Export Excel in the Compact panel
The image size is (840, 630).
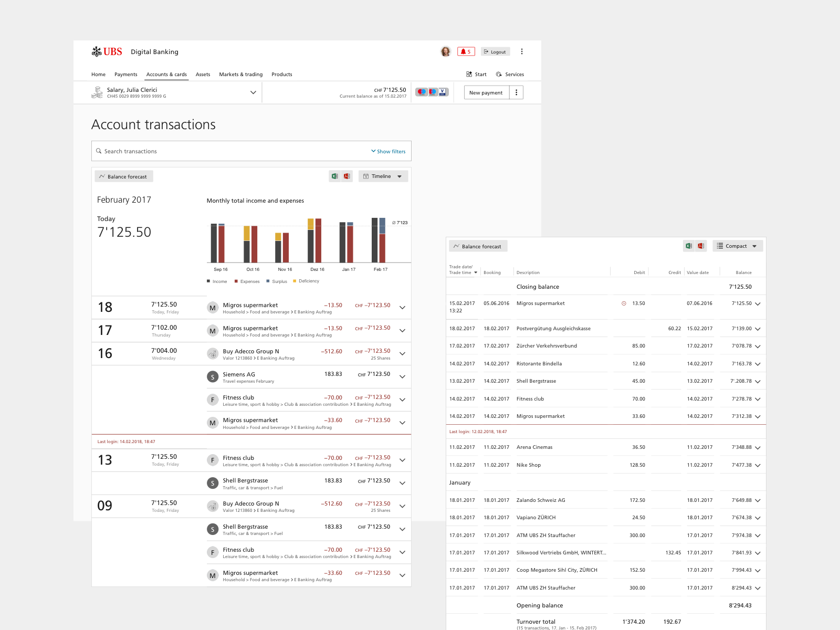point(689,246)
